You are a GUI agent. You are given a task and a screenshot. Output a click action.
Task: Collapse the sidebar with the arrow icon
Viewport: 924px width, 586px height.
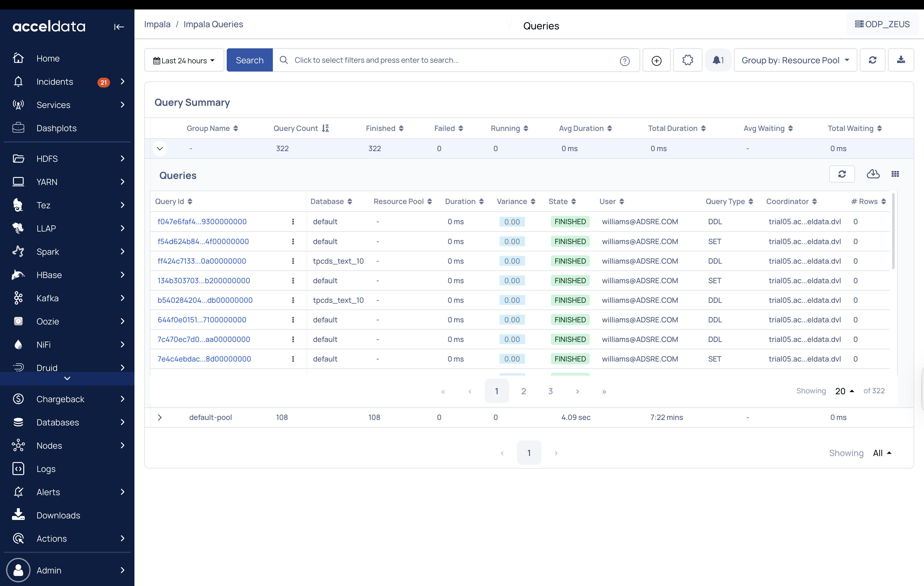tap(119, 27)
